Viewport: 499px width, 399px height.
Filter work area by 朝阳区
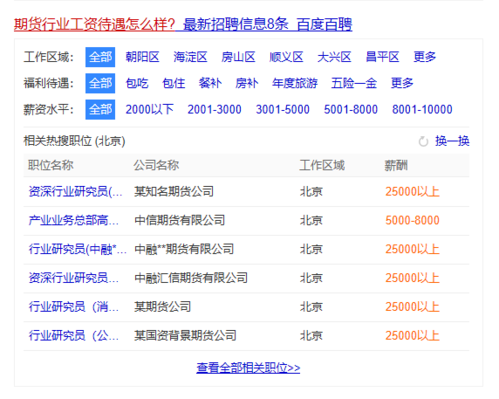[142, 57]
